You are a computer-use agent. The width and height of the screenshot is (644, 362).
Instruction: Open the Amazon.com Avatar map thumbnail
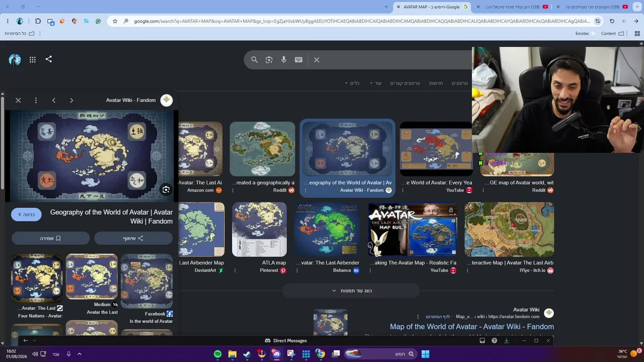pyautogui.click(x=200, y=149)
